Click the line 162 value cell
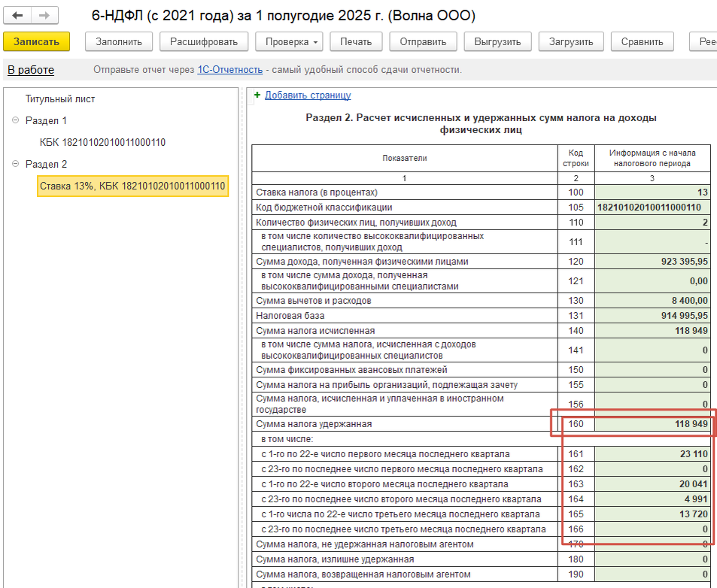 click(x=652, y=469)
